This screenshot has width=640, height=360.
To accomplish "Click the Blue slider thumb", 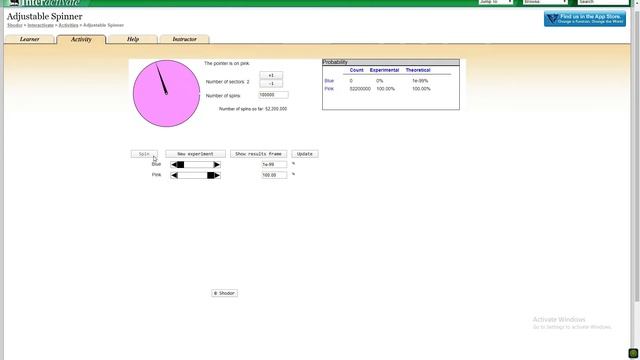I will (181, 164).
